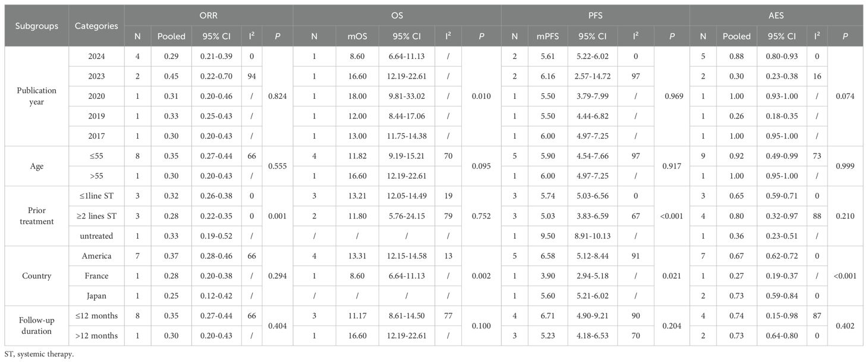Select the America category cell
The width and height of the screenshot is (868, 363).
pos(96,256)
